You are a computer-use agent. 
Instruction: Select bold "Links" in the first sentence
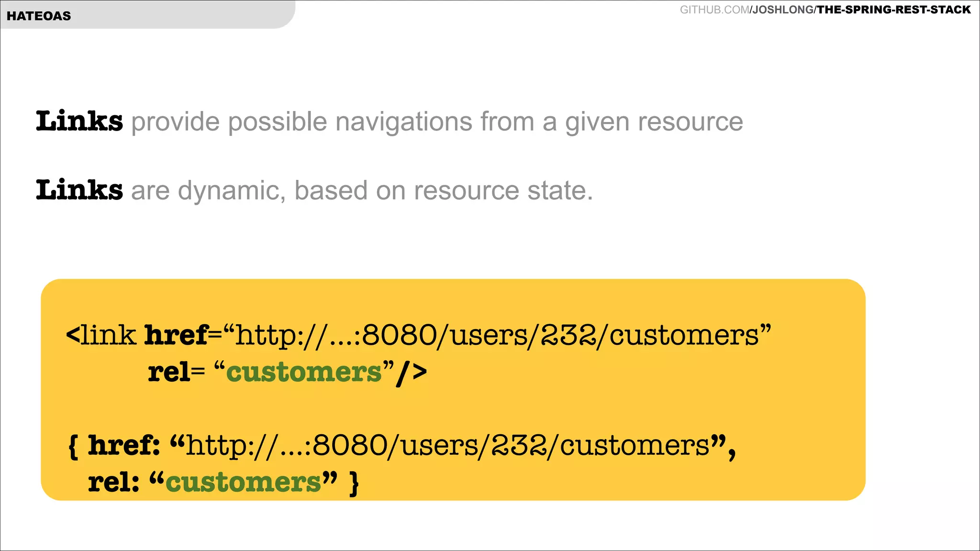point(79,121)
